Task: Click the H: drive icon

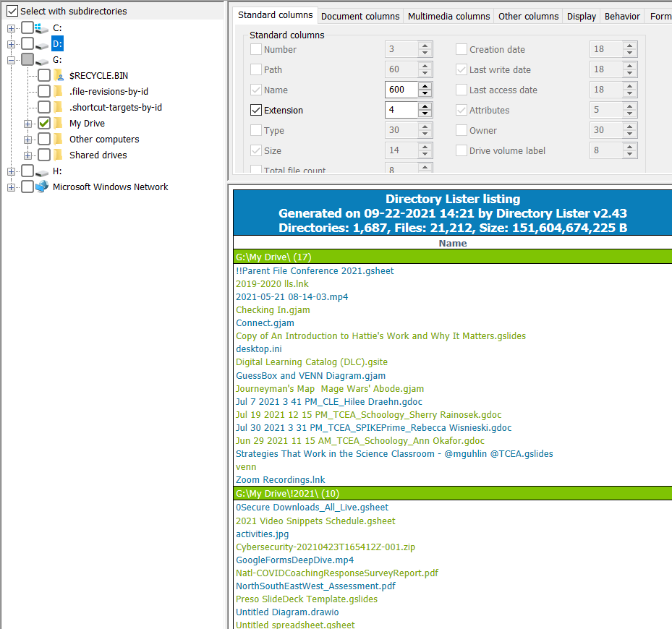Action: point(41,172)
